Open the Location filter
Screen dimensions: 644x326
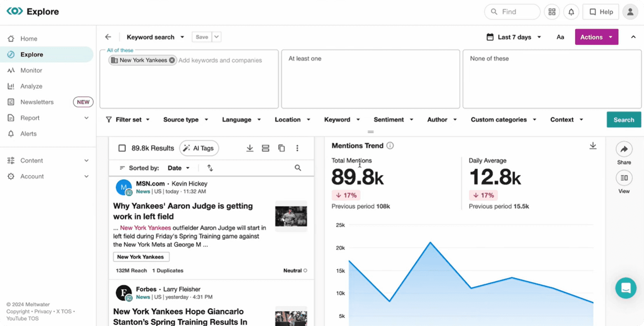pos(292,120)
